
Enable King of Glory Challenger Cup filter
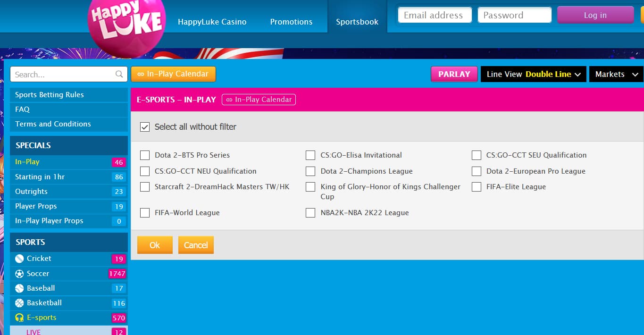tap(310, 187)
